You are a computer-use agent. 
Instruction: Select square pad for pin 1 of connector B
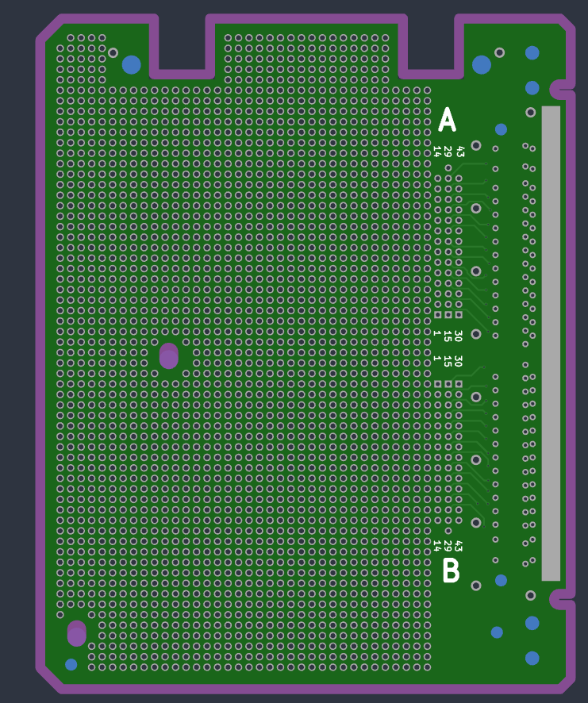437,384
